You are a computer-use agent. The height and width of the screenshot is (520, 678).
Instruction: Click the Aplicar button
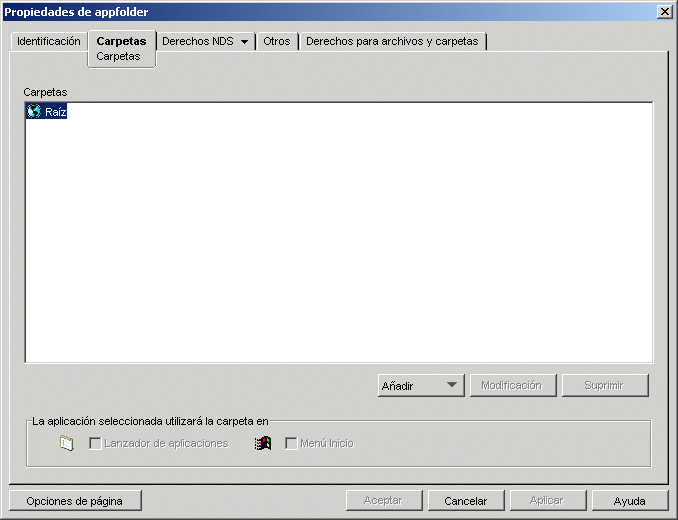coord(547,501)
